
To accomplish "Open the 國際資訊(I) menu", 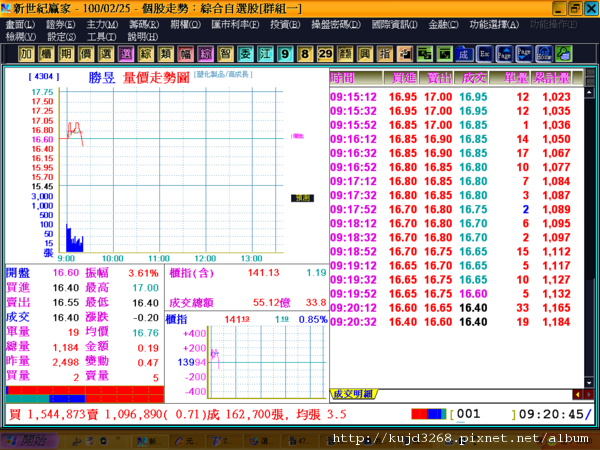I will point(395,25).
